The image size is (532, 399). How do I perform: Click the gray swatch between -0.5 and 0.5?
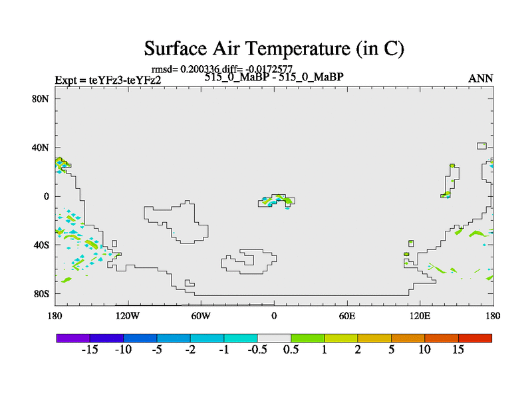pos(274,338)
